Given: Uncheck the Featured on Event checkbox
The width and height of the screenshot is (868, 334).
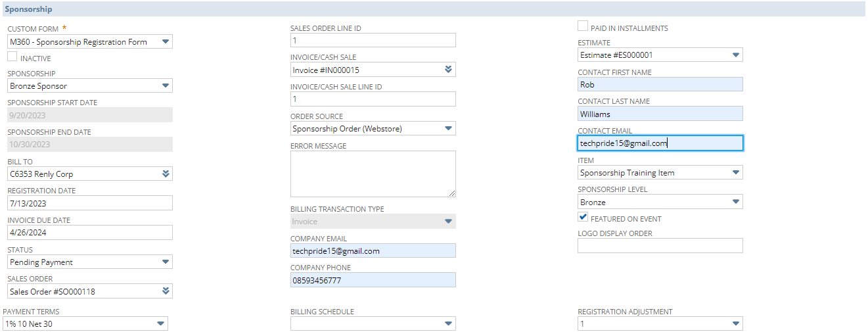Looking at the screenshot, I should [x=582, y=217].
